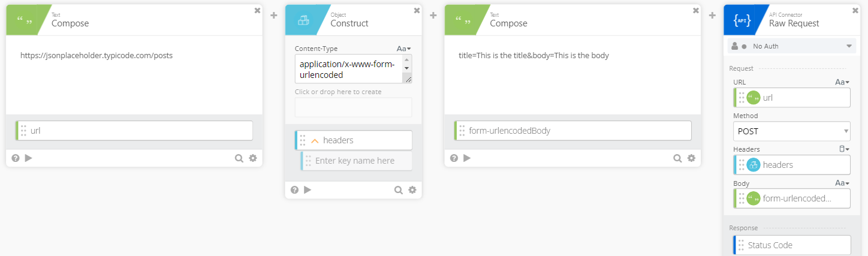
Task: Open settings gear on the second Compose card
Action: click(691, 158)
